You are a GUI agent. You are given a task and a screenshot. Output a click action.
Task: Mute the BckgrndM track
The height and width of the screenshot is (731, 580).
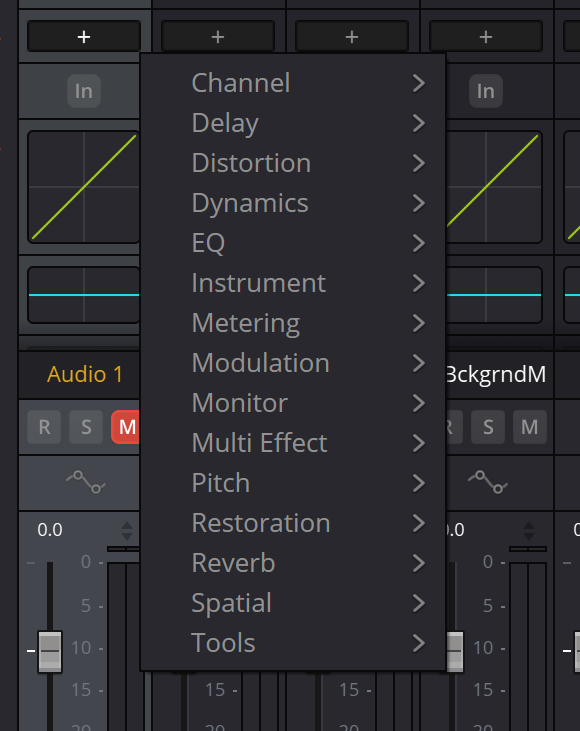pos(530,427)
